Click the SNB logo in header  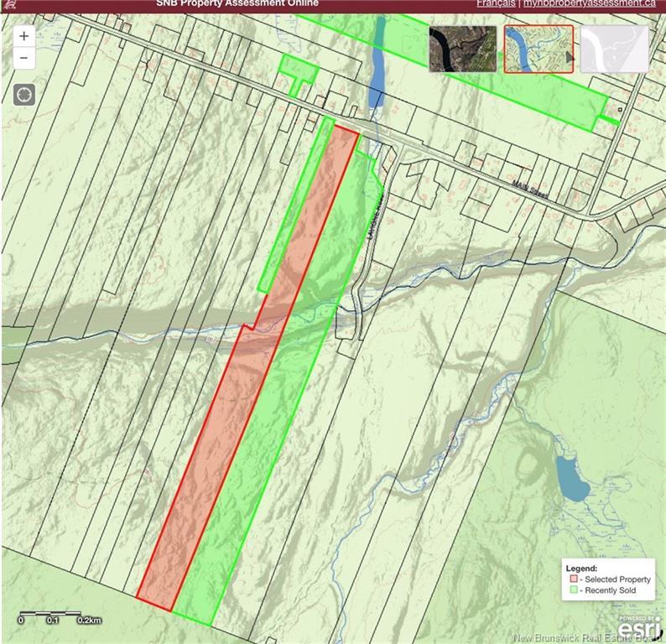pyautogui.click(x=8, y=4)
